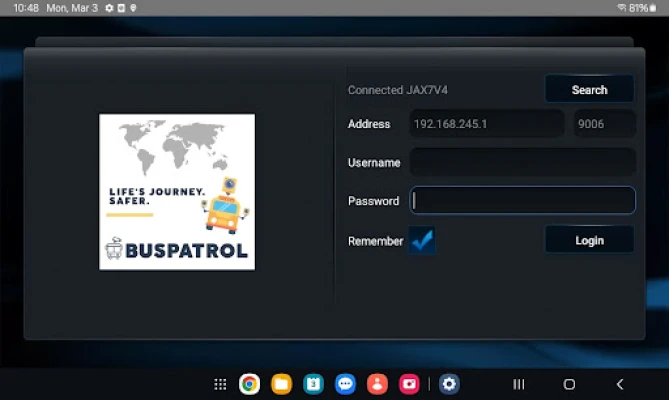669x400 pixels.
Task: Uncheck the Remember checkbox
Action: click(x=422, y=240)
